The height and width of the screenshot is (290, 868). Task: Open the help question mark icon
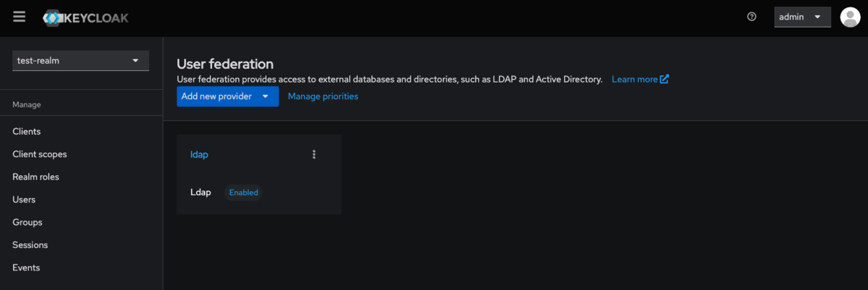(x=752, y=17)
